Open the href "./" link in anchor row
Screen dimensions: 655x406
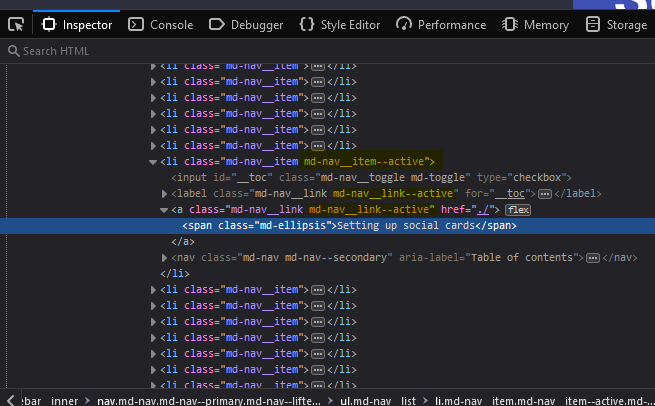483,209
